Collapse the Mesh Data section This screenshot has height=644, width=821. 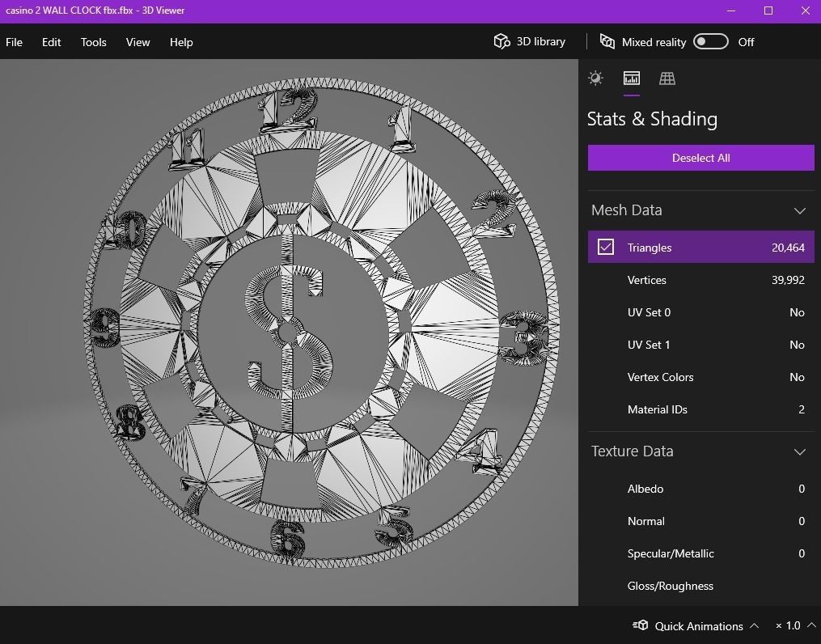[x=800, y=210]
